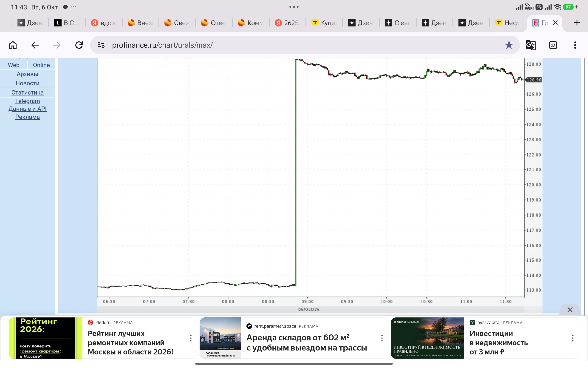Switch to the 'Нефт' tab
This screenshot has width=588, height=368.
click(x=508, y=23)
